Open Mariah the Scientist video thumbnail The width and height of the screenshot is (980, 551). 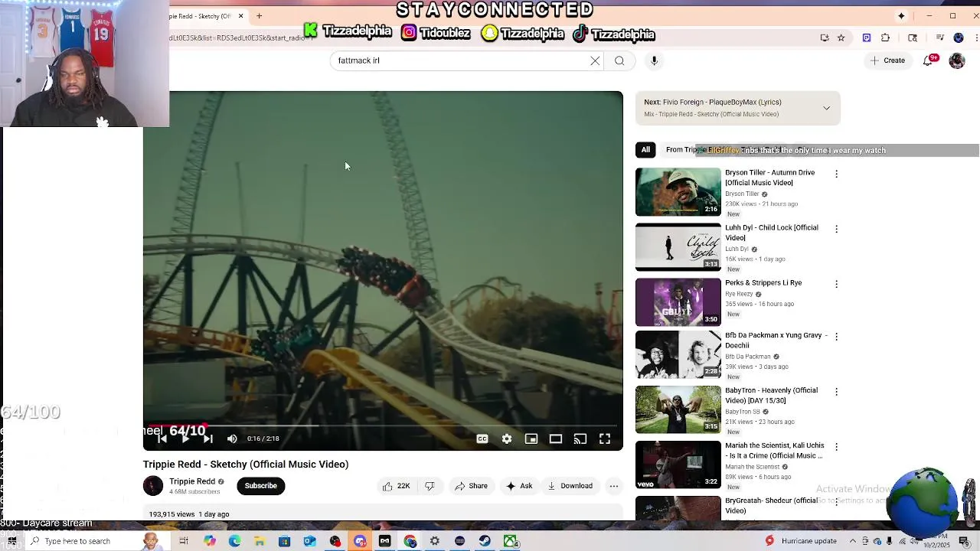point(678,464)
